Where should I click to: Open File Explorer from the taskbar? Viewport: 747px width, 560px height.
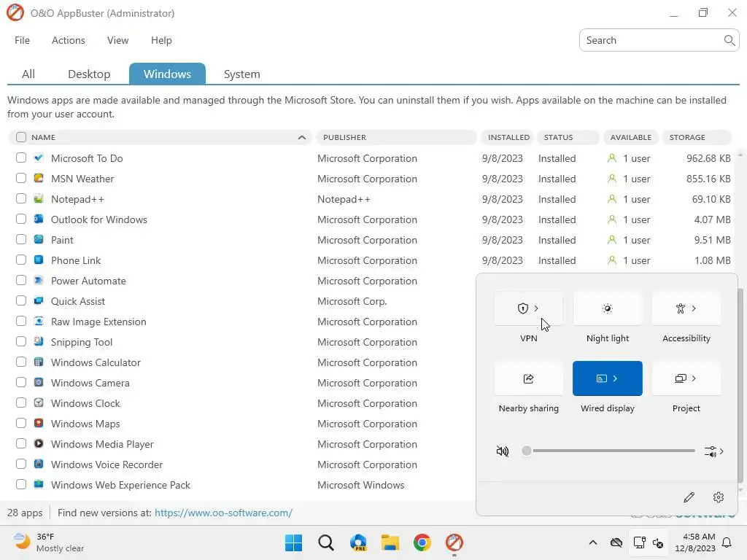[390, 542]
